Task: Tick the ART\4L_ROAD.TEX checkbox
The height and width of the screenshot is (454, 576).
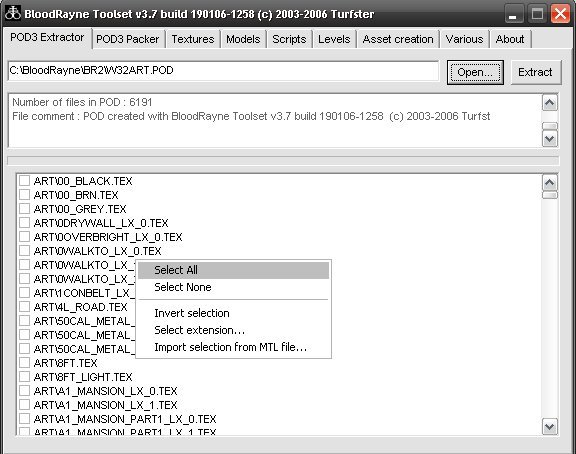Action: (x=24, y=306)
